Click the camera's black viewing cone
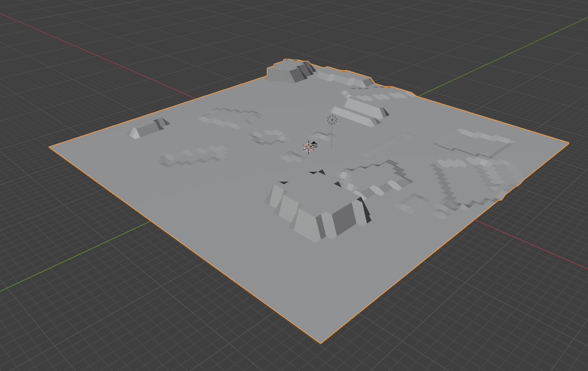The height and width of the screenshot is (371, 588). [x=314, y=143]
